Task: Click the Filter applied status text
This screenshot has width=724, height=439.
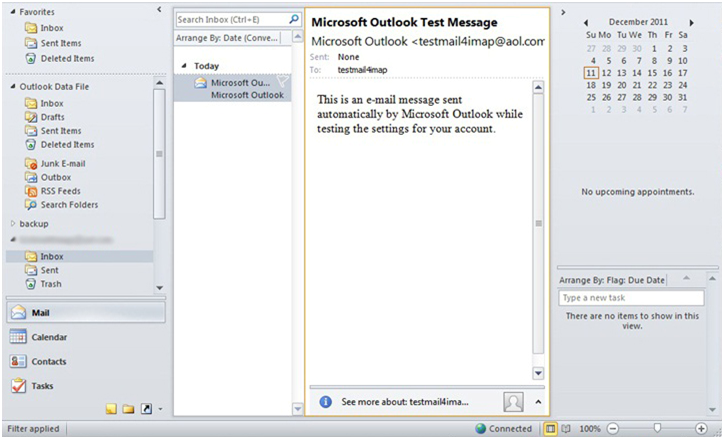Action: 33,429
